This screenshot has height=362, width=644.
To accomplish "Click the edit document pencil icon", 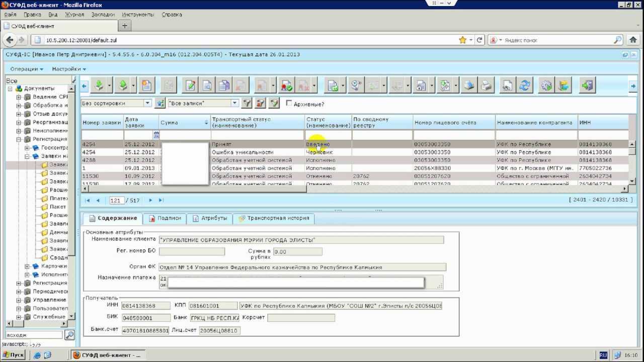I will coord(190,85).
